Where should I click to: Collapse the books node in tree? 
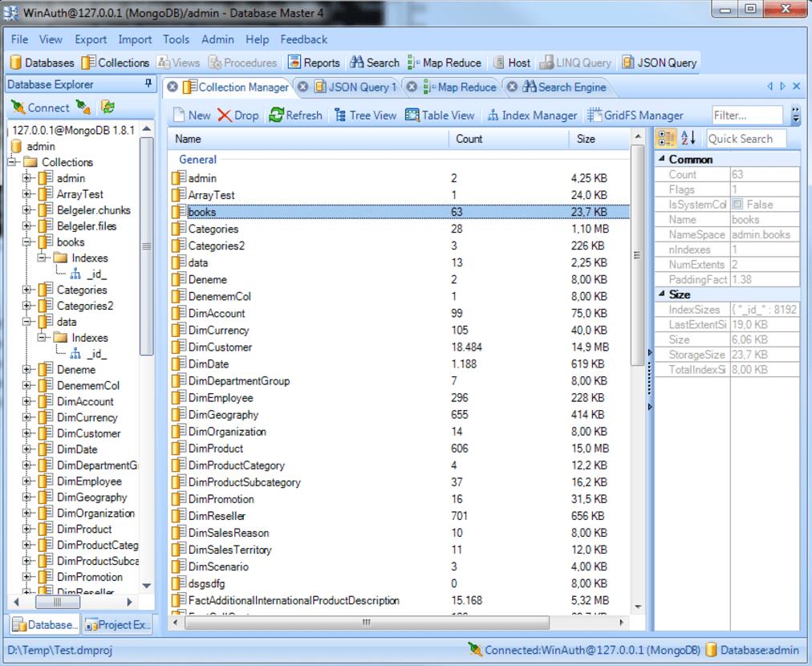[26, 242]
